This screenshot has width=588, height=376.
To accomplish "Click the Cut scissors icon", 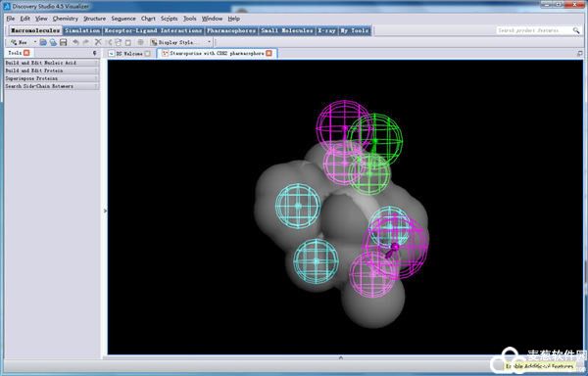I will 110,42.
